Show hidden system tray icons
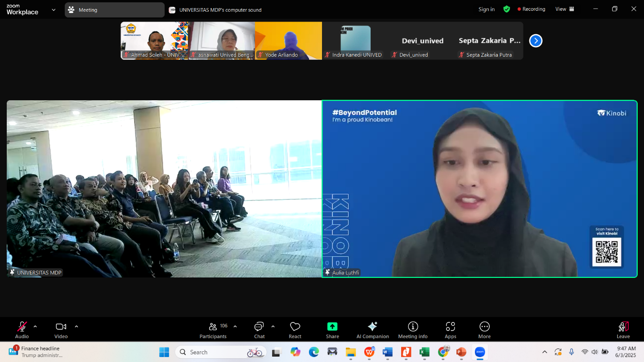Viewport: 644px width, 362px height. [545, 352]
